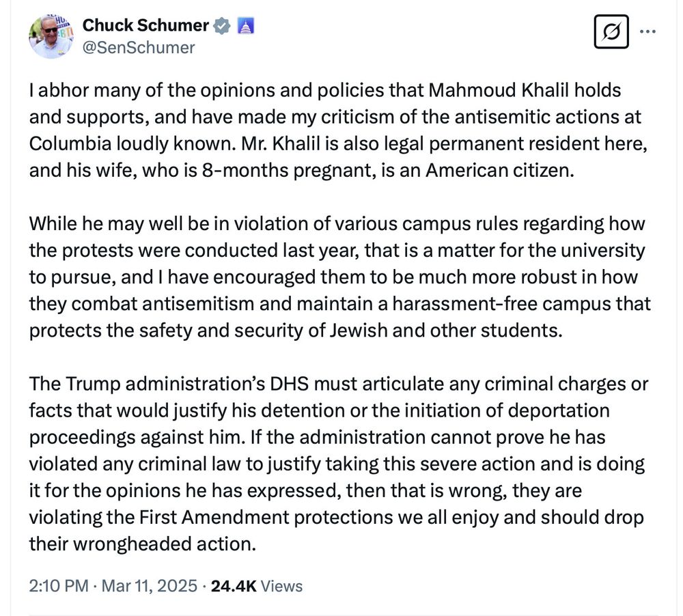683x616 pixels.
Task: Click the word Views below the post
Action: 281,586
